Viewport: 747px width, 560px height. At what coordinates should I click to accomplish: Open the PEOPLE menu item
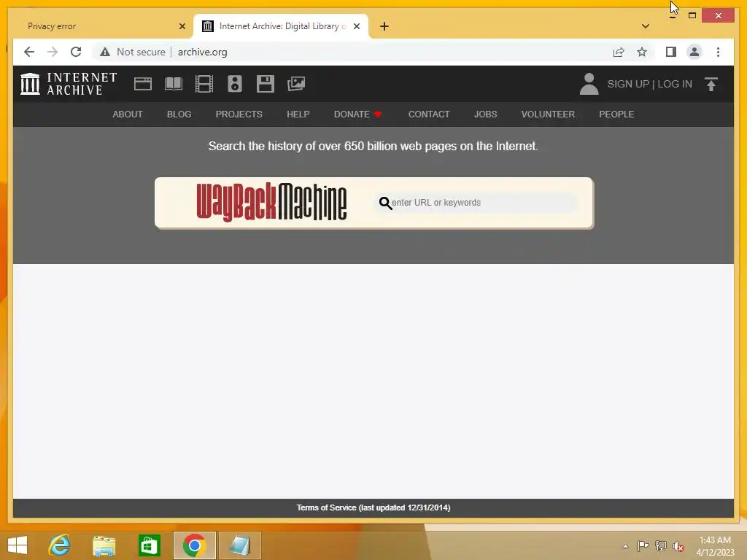click(x=616, y=114)
